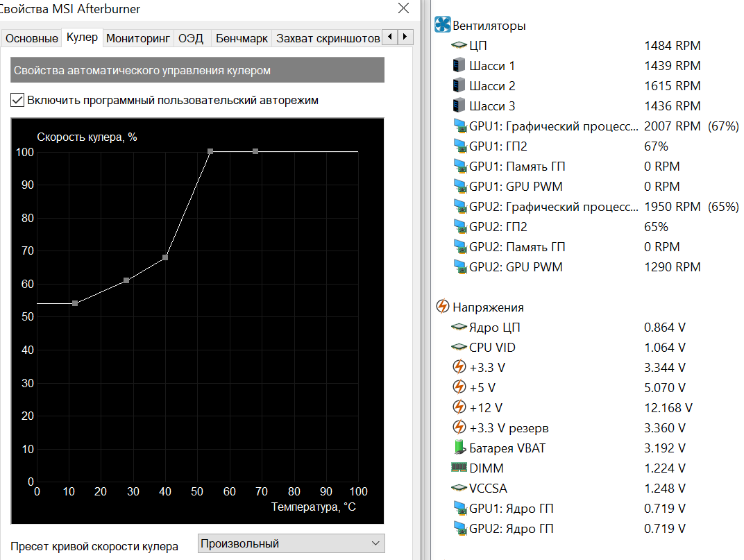The width and height of the screenshot is (744, 560).
Task: Click the CPU VID chip icon
Action: [x=459, y=347]
